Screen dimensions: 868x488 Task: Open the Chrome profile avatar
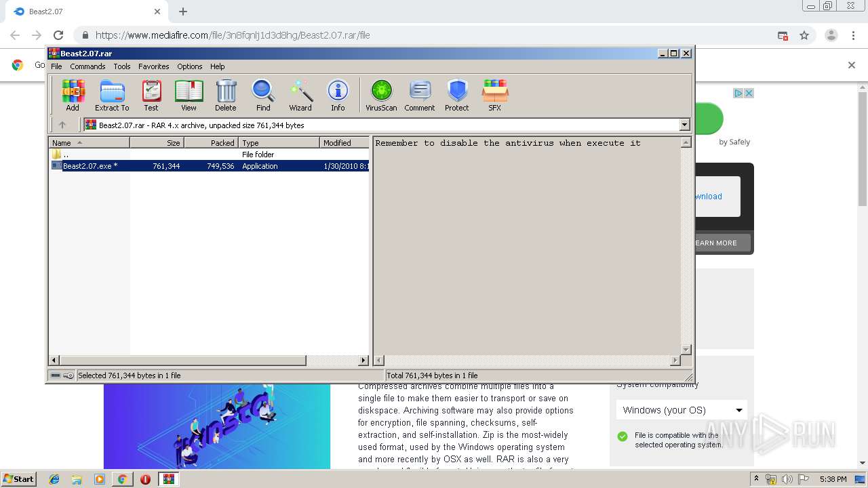(x=831, y=35)
